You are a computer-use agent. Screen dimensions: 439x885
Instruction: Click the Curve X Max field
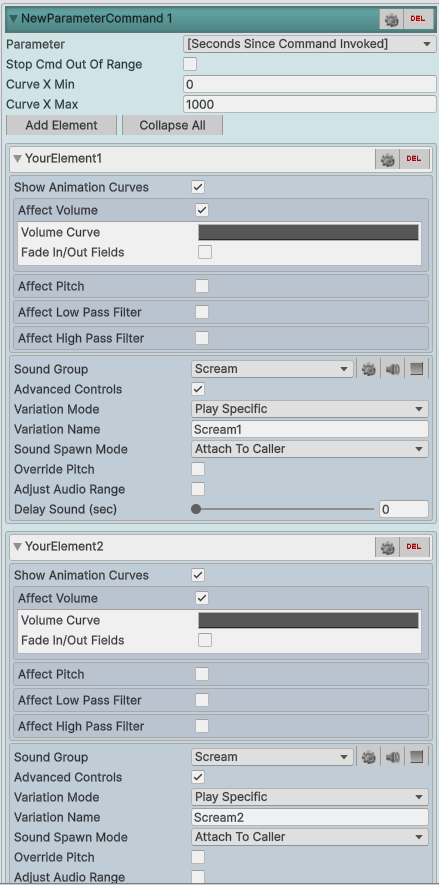click(x=310, y=104)
